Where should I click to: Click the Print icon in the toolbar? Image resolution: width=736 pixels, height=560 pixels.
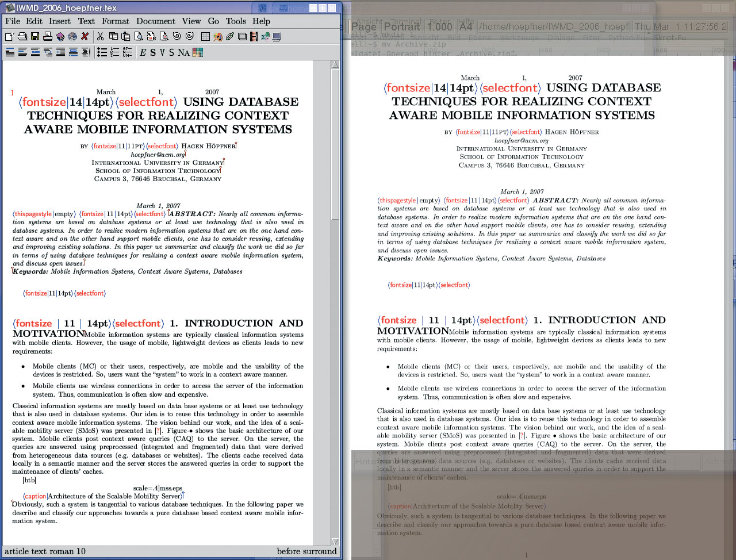(x=47, y=36)
